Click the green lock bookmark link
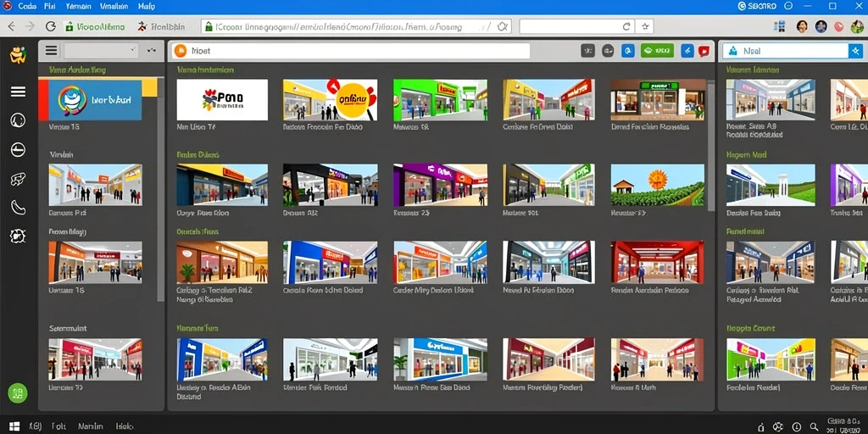This screenshot has height=434, width=868. 95,26
